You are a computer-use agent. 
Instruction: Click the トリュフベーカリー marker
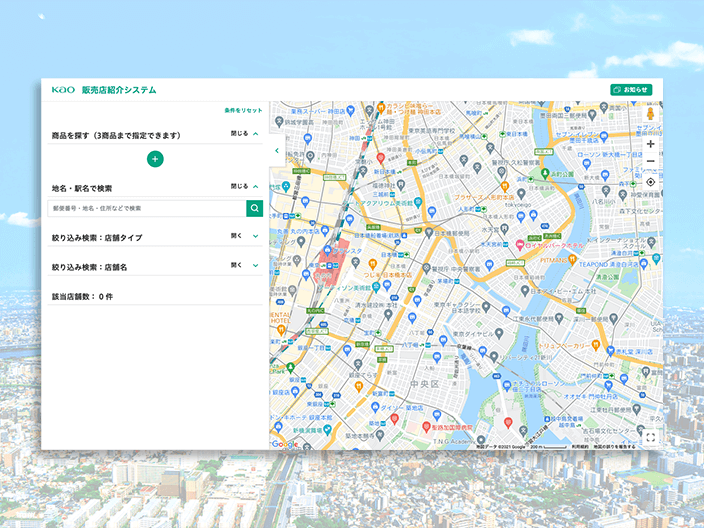pos(596,345)
